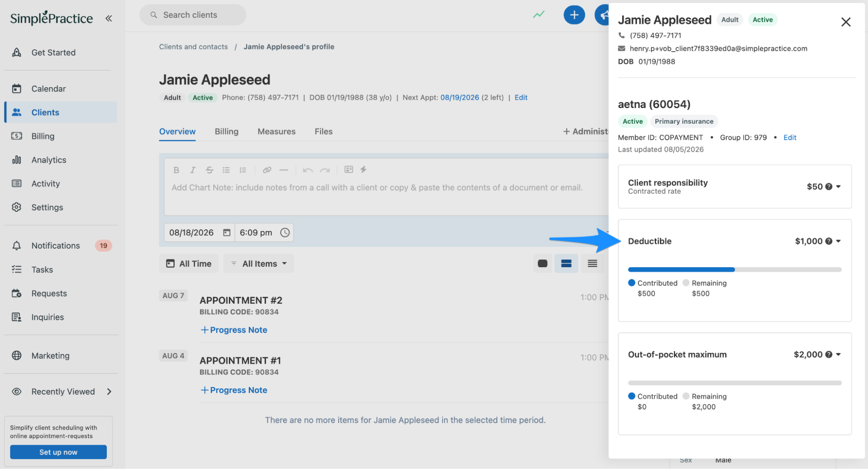868x469 pixels.
Task: Close the Jamie Appleseed insurance panel
Action: tap(845, 22)
